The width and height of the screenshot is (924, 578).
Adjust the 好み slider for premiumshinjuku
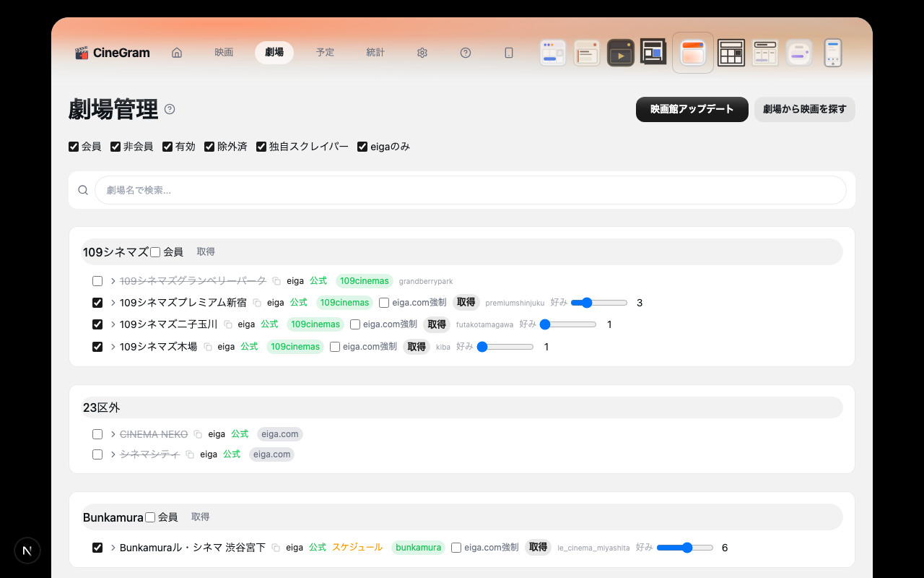point(586,302)
